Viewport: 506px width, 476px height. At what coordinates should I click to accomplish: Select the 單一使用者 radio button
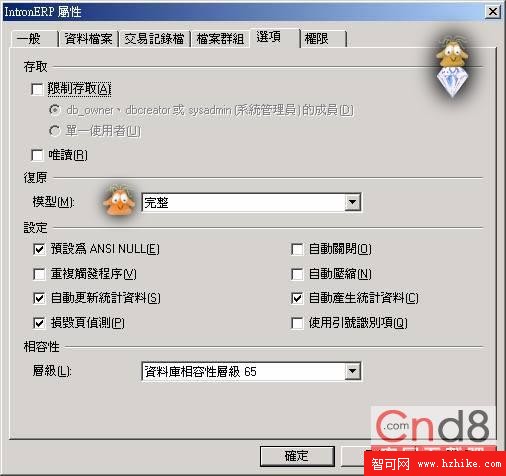54,131
